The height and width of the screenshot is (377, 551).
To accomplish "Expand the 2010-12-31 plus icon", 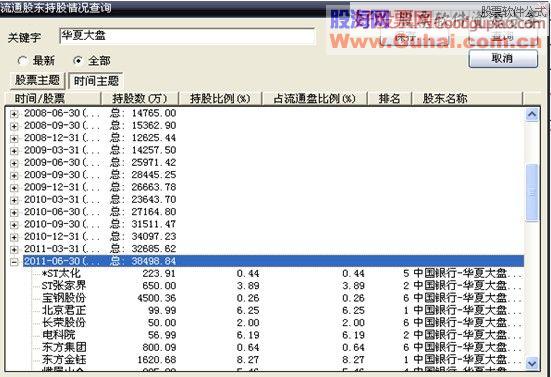I will click(14, 237).
